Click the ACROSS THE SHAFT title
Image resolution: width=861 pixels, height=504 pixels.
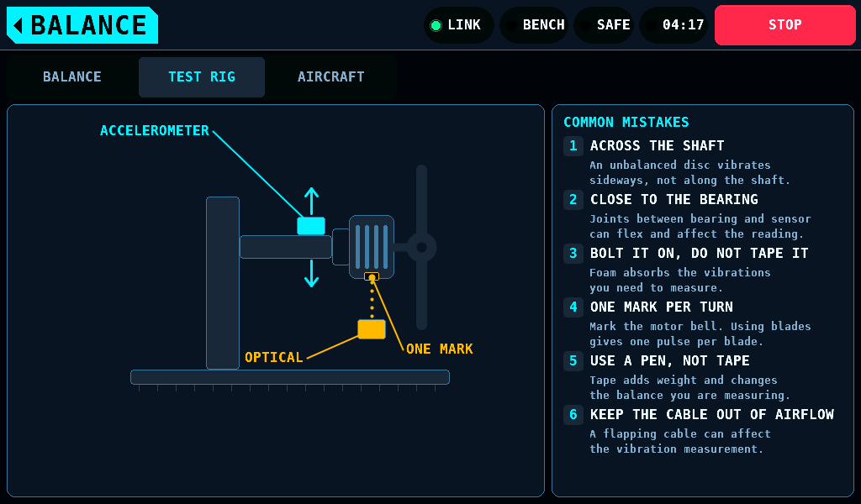[657, 146]
